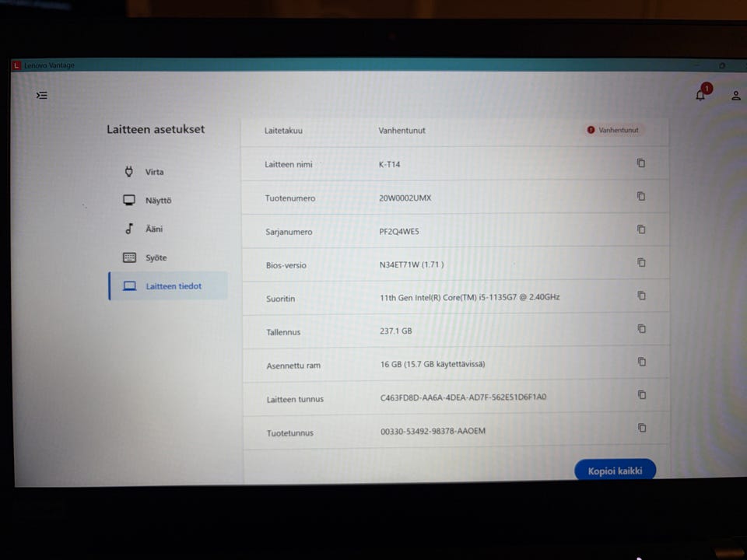Select product ID 00330-53492-98378-AAOEM

(433, 431)
